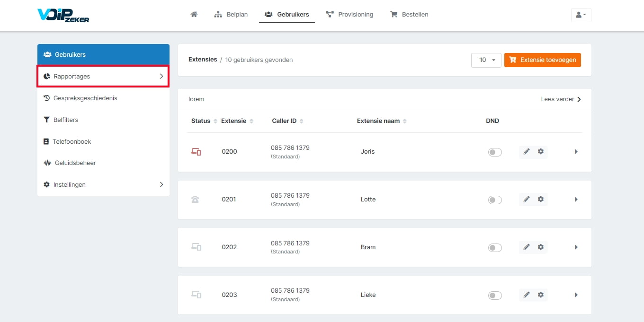This screenshot has width=644, height=322.
Task: Sort by the Caller ID column
Action: (288, 121)
